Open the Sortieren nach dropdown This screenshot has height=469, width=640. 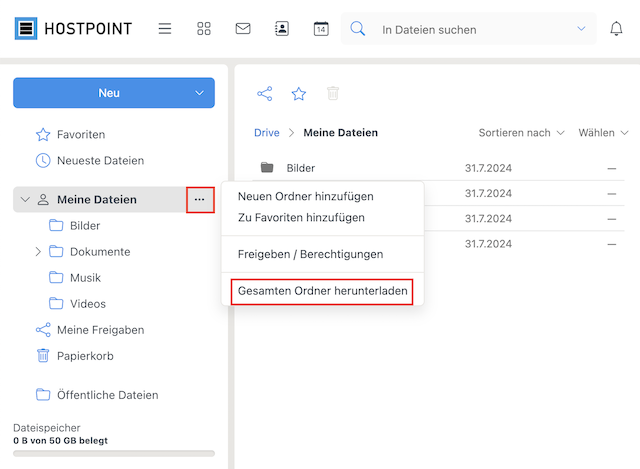(521, 133)
